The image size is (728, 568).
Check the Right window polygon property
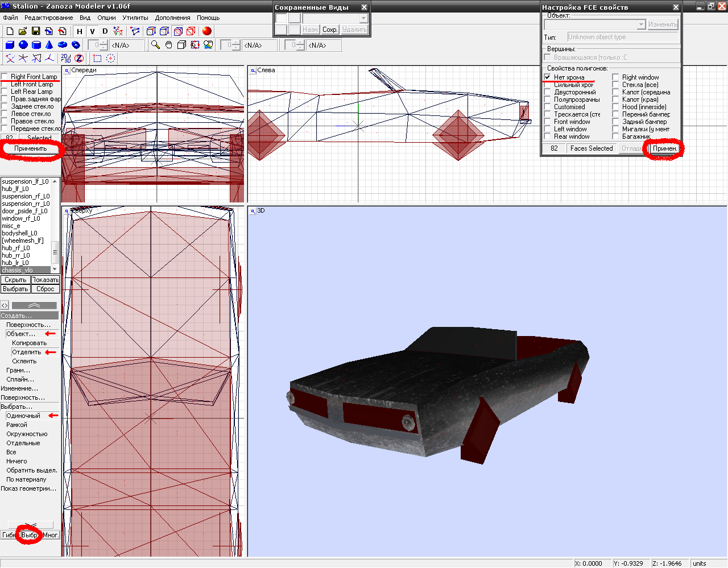click(616, 77)
